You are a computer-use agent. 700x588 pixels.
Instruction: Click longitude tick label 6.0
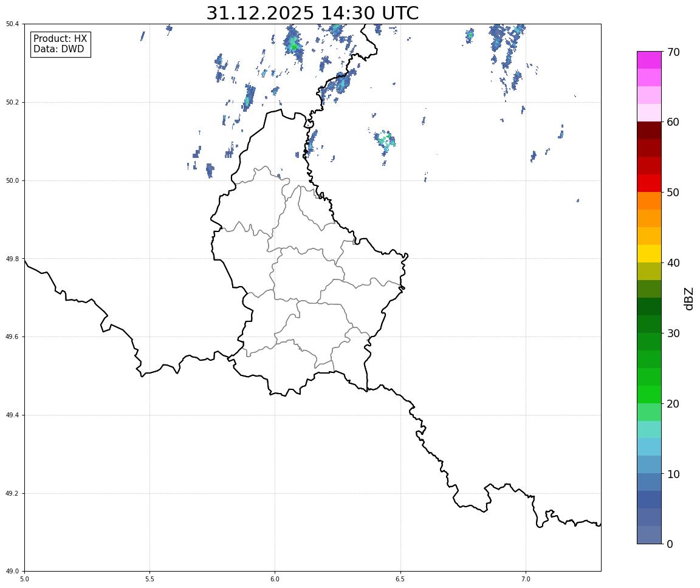(x=275, y=579)
